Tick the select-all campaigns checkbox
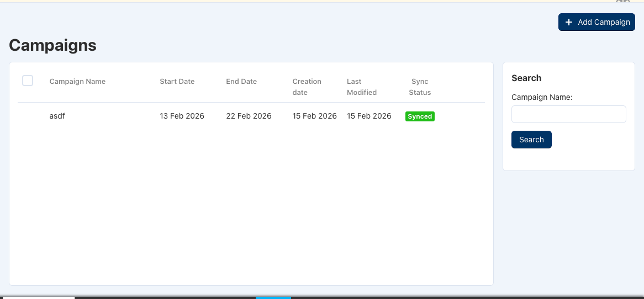This screenshot has width=644, height=299. coord(28,81)
